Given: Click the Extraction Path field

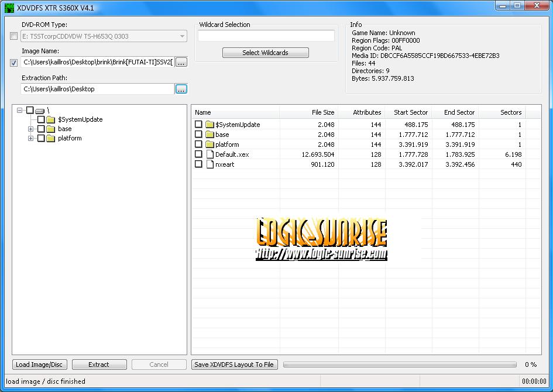Looking at the screenshot, I should point(98,89).
